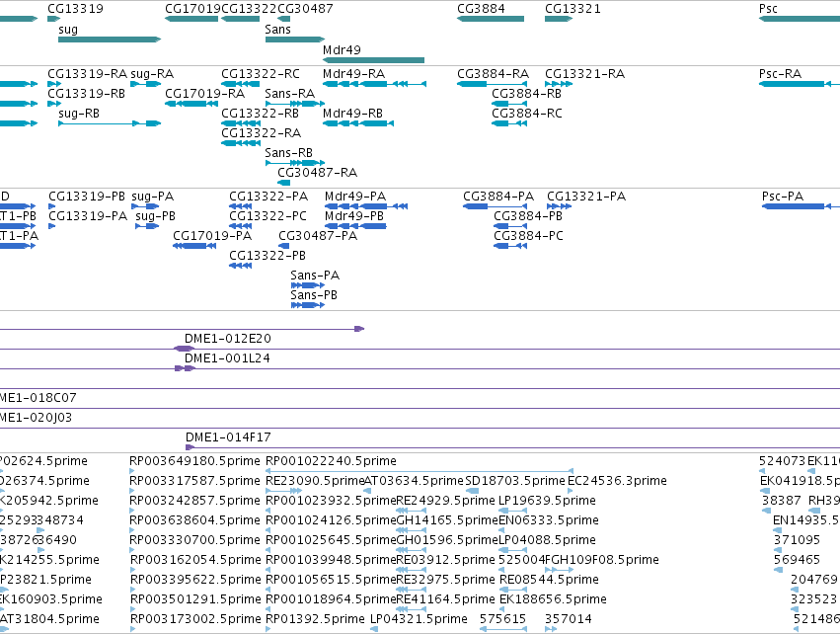Image resolution: width=840 pixels, height=634 pixels.
Task: Click the EK188656.5prime EST label
Action: tap(553, 599)
